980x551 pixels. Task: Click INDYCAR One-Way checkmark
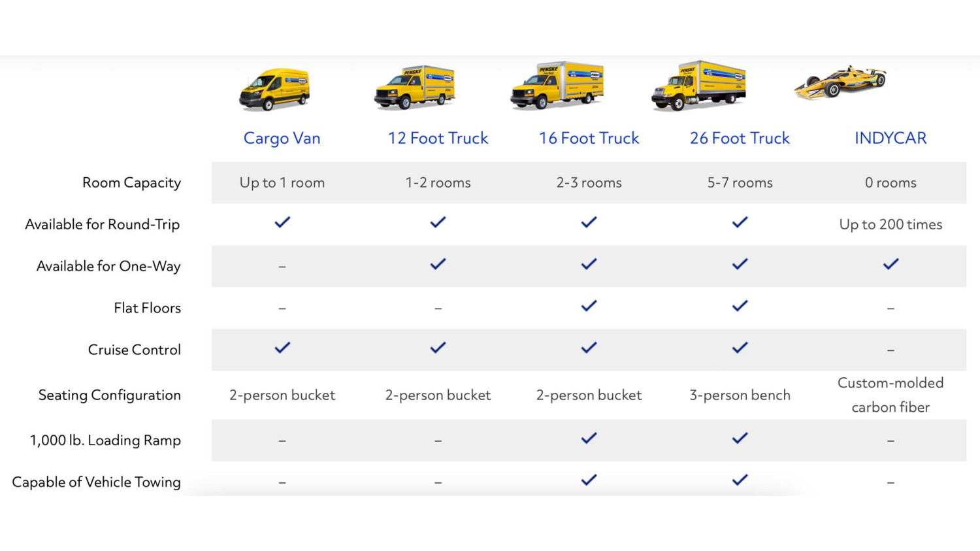click(x=890, y=264)
